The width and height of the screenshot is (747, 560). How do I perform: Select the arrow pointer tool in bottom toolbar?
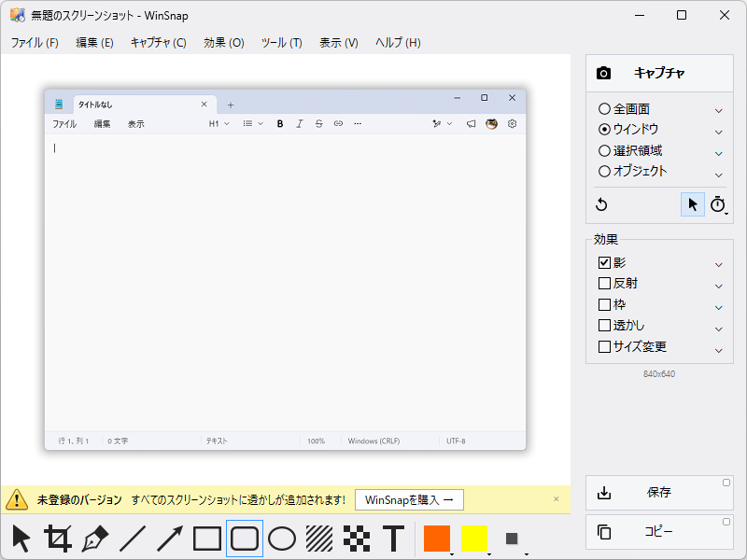pos(21,539)
